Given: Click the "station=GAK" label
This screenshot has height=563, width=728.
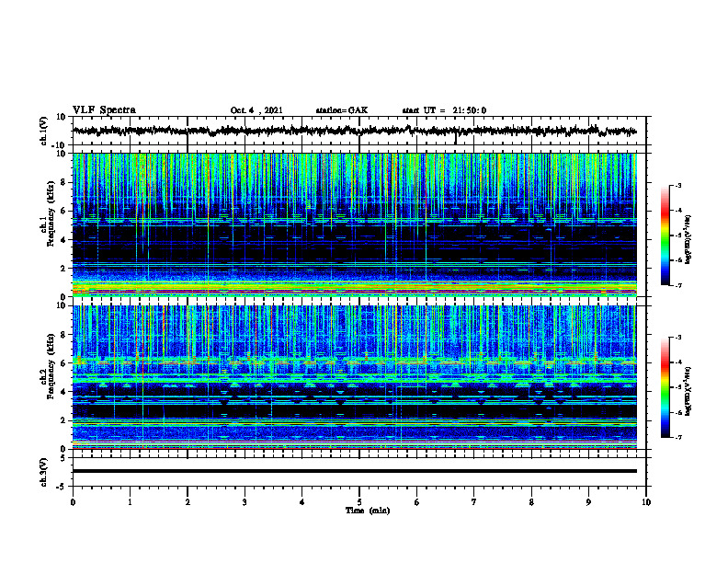Looking at the screenshot, I should coord(342,110).
